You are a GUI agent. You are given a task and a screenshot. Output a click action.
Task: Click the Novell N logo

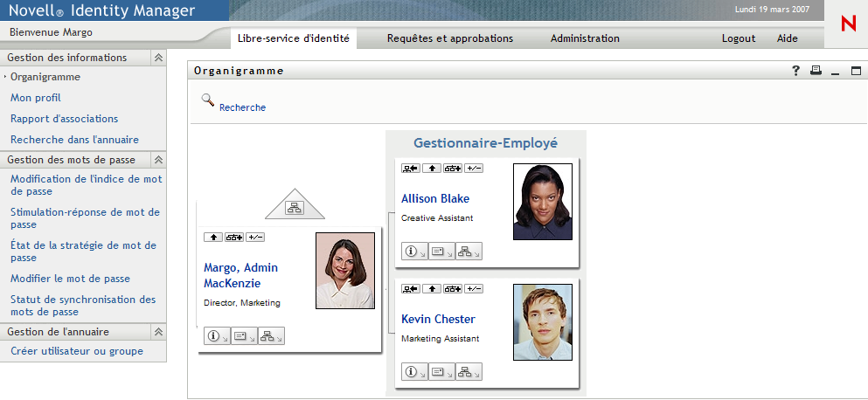[x=847, y=24]
